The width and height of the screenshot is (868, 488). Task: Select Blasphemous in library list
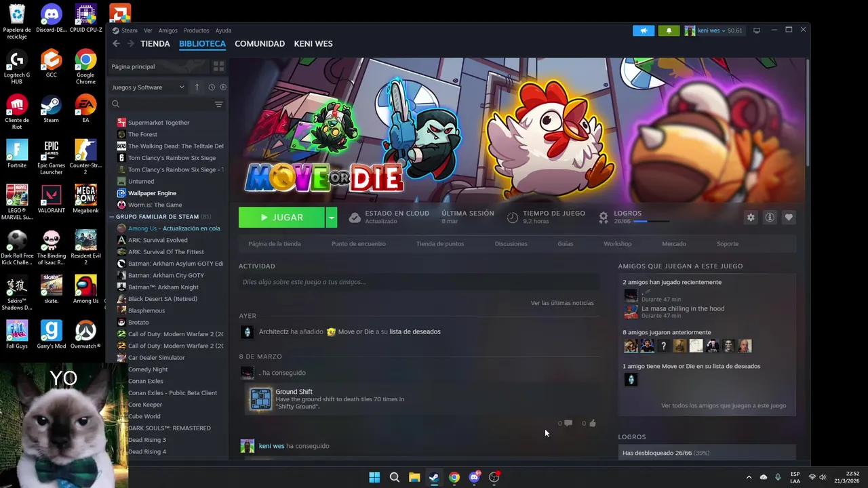coord(146,310)
